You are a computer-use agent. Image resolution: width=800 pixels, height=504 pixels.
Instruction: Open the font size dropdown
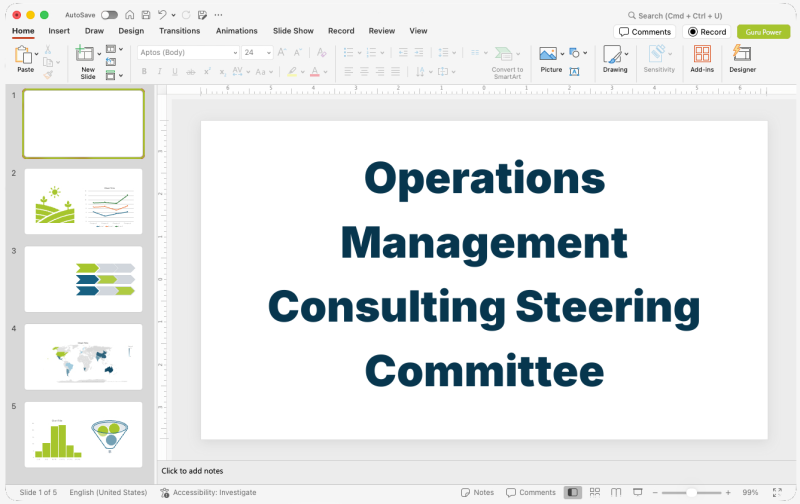pos(269,53)
